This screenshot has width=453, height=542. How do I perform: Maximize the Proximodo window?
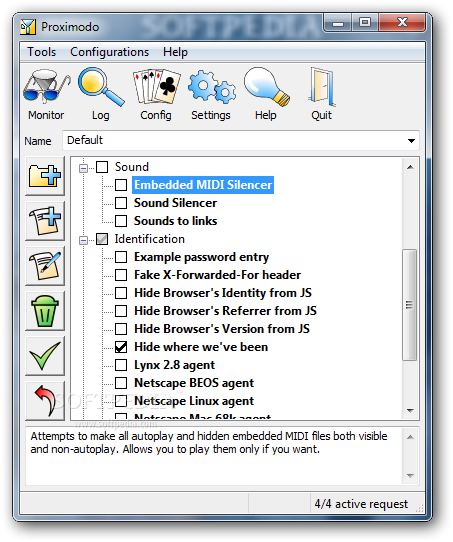[x=365, y=23]
